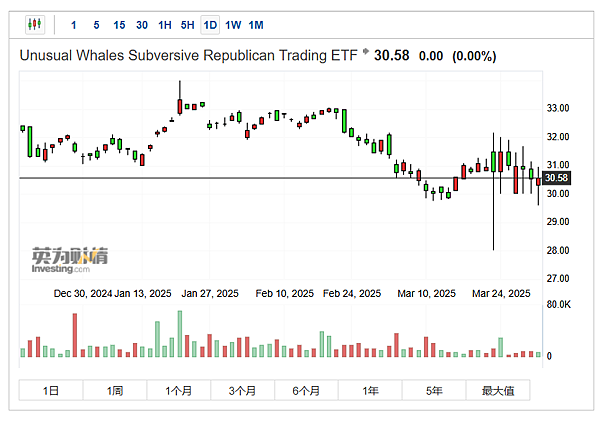The height and width of the screenshot is (422, 600).
Task: Set range to 6个月
Action: click(306, 390)
